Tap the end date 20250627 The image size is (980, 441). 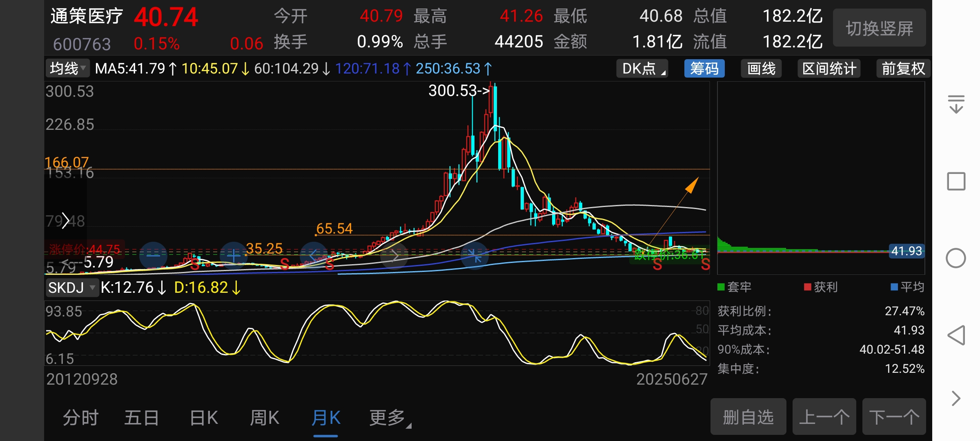coord(672,379)
